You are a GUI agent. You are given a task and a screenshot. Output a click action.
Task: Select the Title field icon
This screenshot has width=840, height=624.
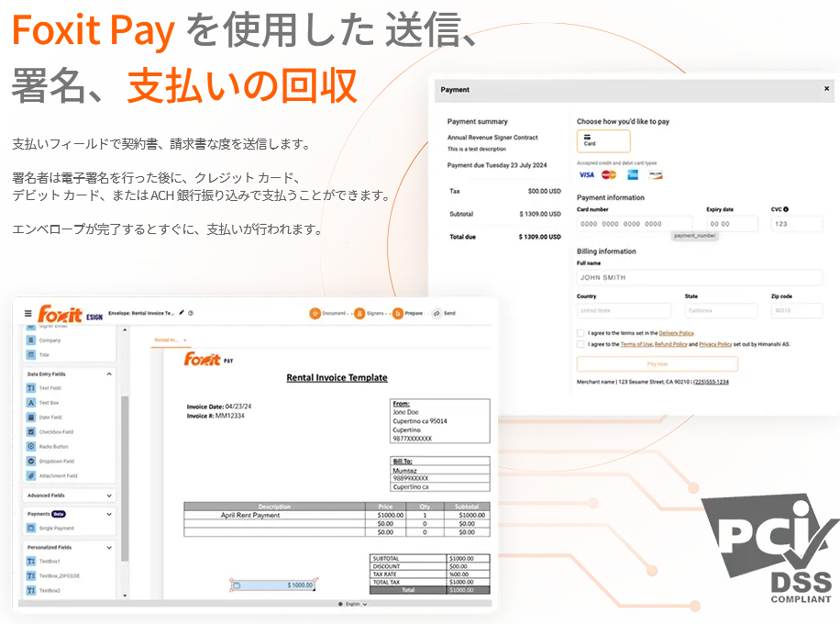click(31, 354)
